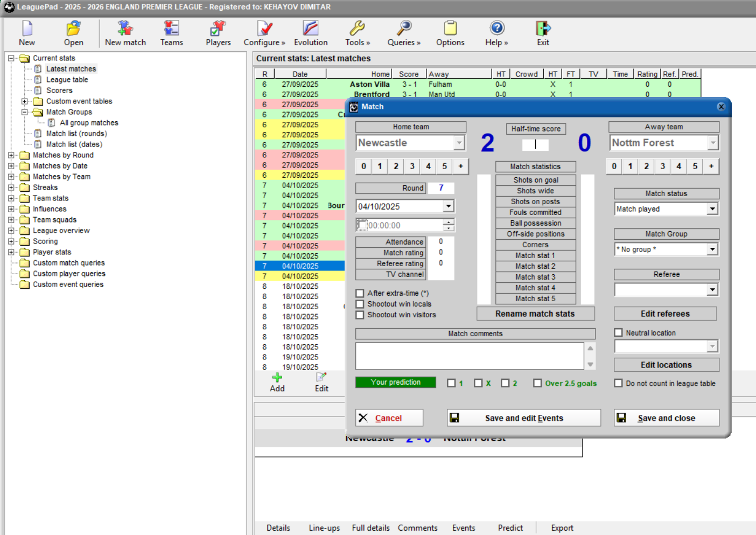Mark prediction as Over 2.5 goals
This screenshot has height=535, width=756.
tap(537, 383)
